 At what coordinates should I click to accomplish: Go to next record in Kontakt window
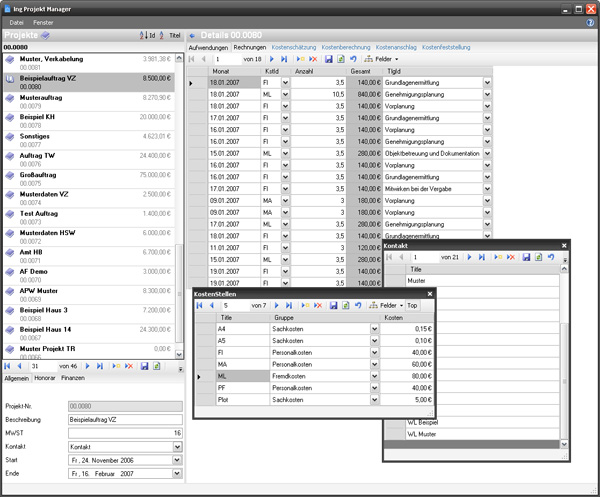click(x=470, y=257)
